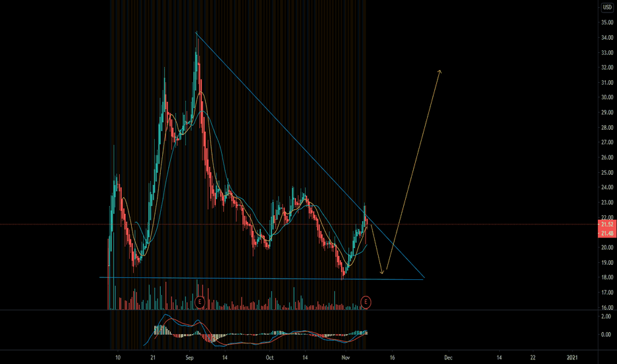Click the 19.00 price axis label
The image size is (617, 364).
pyautogui.click(x=607, y=262)
